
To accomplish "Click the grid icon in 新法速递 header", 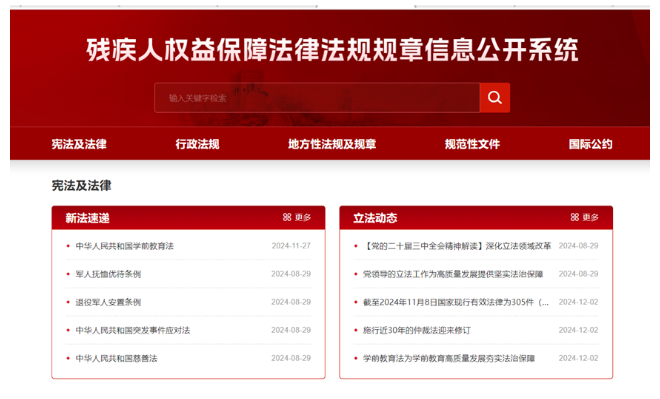I will click(x=287, y=217).
